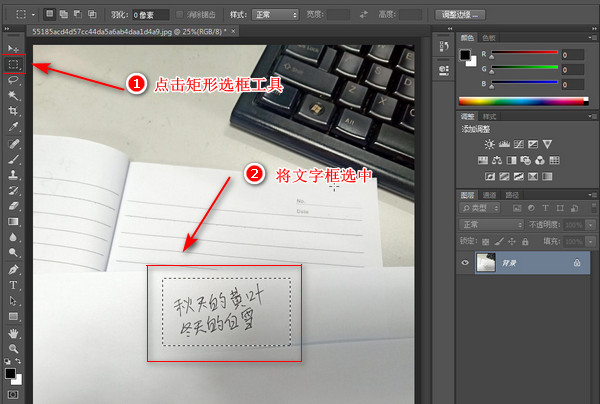
Task: Enable Intersect with Selection mode
Action: pyautogui.click(x=92, y=15)
